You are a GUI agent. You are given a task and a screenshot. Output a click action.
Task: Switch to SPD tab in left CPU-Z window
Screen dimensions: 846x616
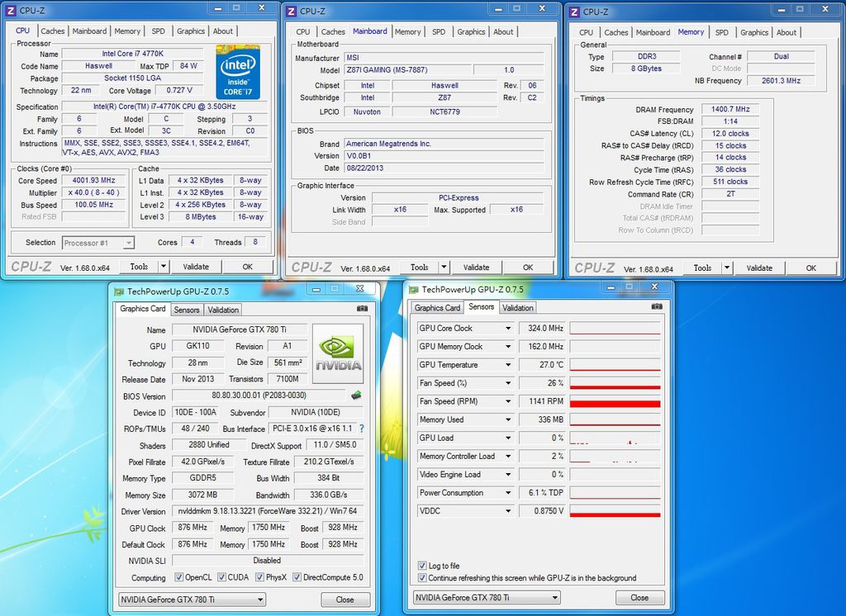click(158, 31)
